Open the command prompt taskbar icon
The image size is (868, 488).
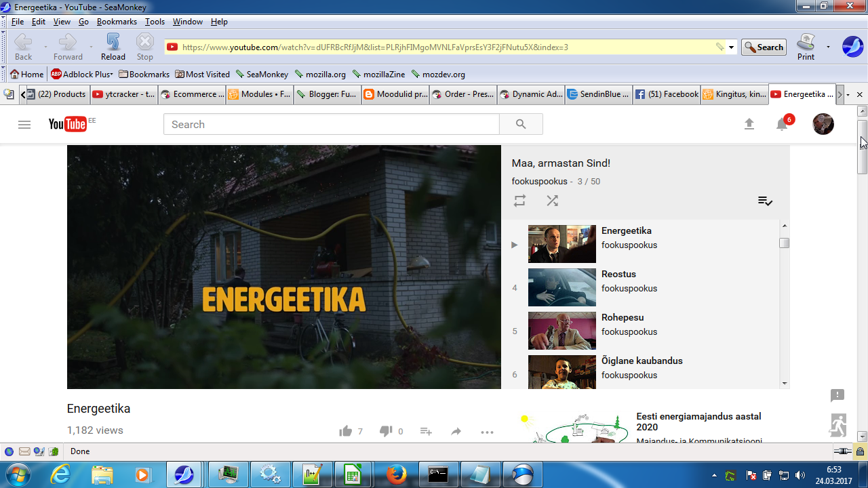tap(438, 474)
